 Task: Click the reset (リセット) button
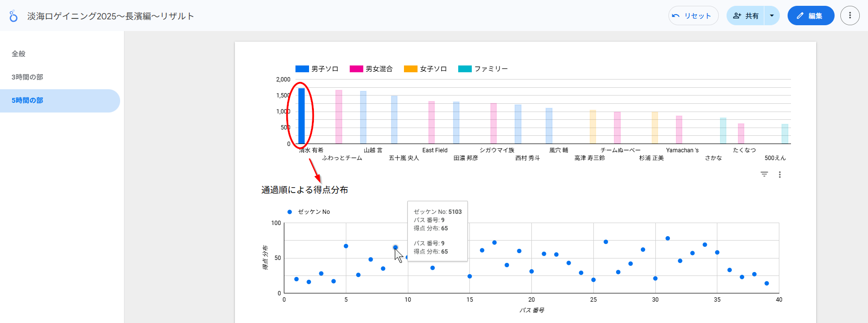pos(693,16)
